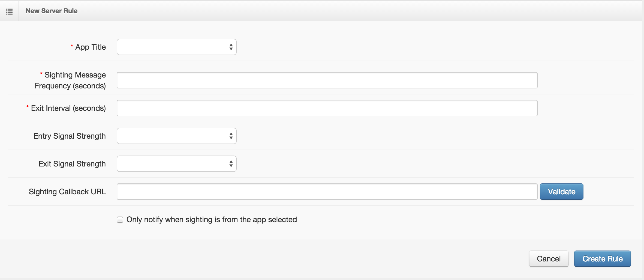The height and width of the screenshot is (280, 644).
Task: Click the Exit Interval (seconds) label
Action: pyautogui.click(x=68, y=108)
